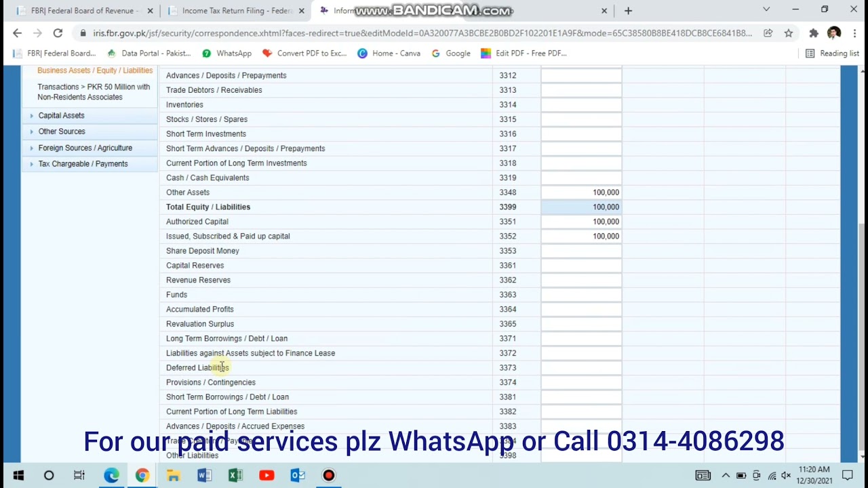Screen dimensions: 868x488
Task: Close the FBR Federal Board of Revenue tab
Action: coord(150,11)
